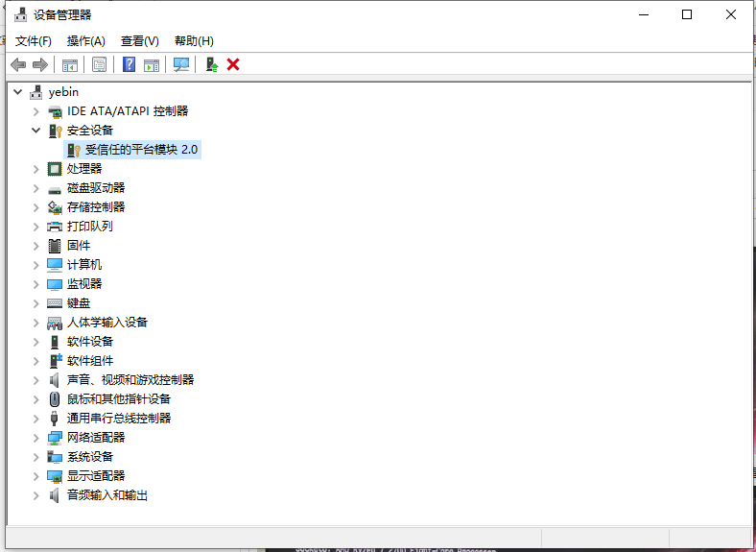Open the 操作(A) menu

coord(85,41)
